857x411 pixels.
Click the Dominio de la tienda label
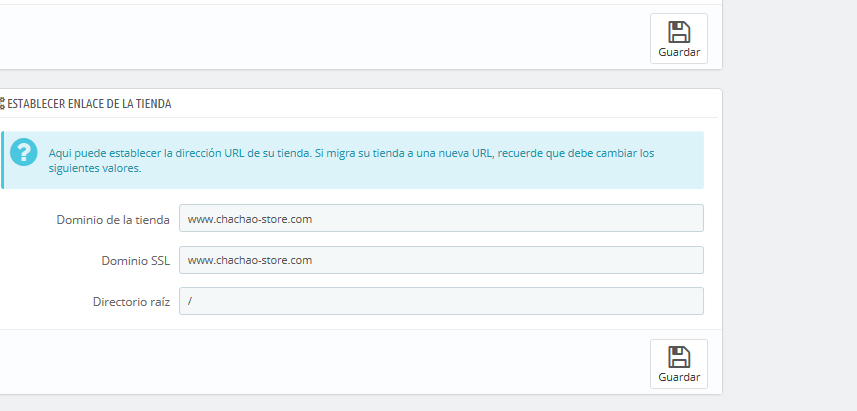(x=113, y=220)
